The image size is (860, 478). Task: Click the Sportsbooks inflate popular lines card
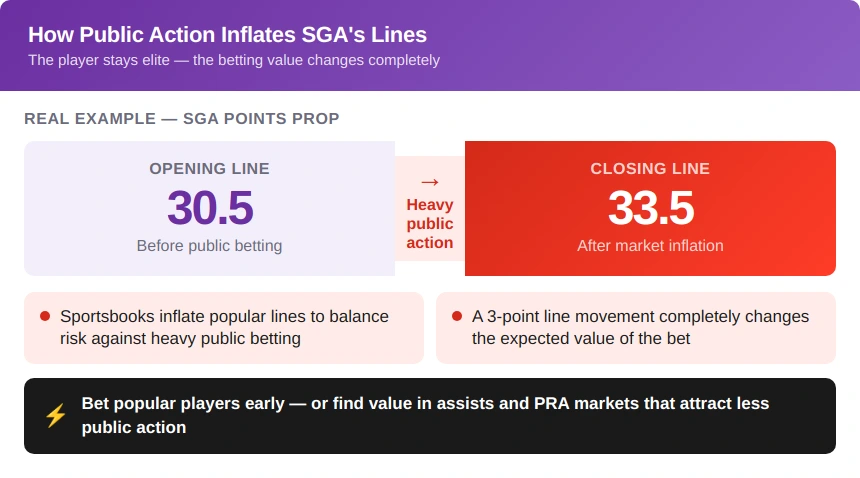click(x=224, y=328)
